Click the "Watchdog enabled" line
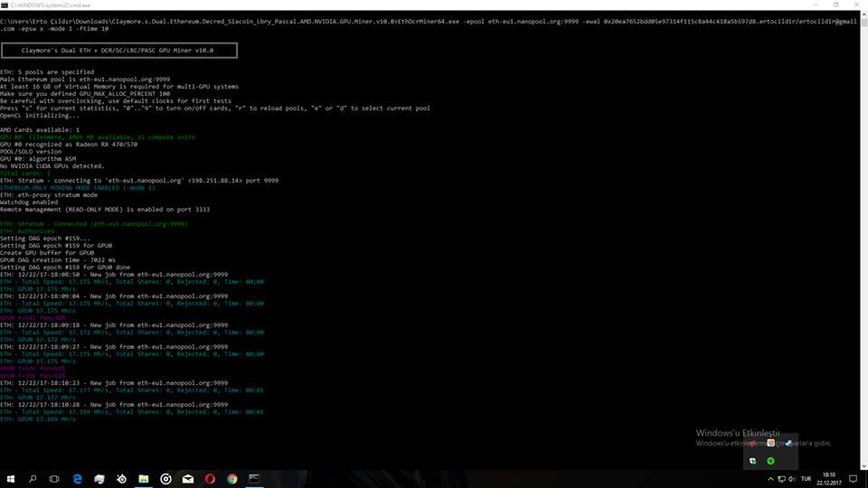The image size is (868, 488). coord(29,202)
